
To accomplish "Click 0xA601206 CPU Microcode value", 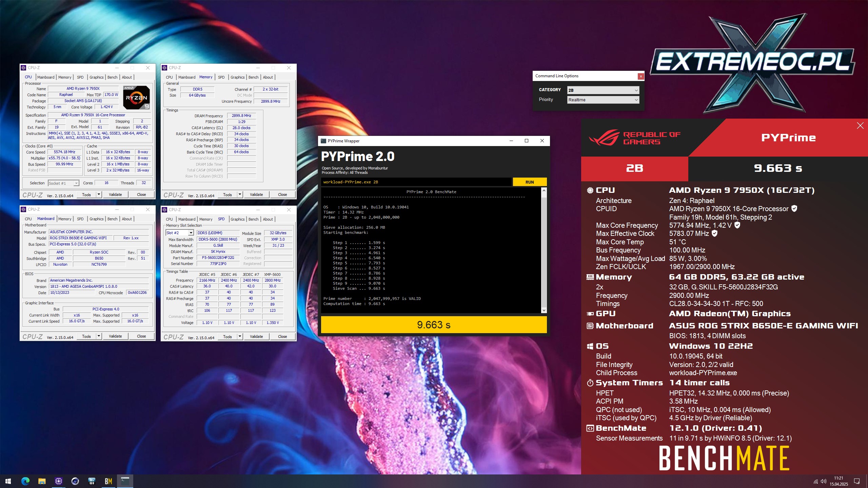I will coord(137,292).
